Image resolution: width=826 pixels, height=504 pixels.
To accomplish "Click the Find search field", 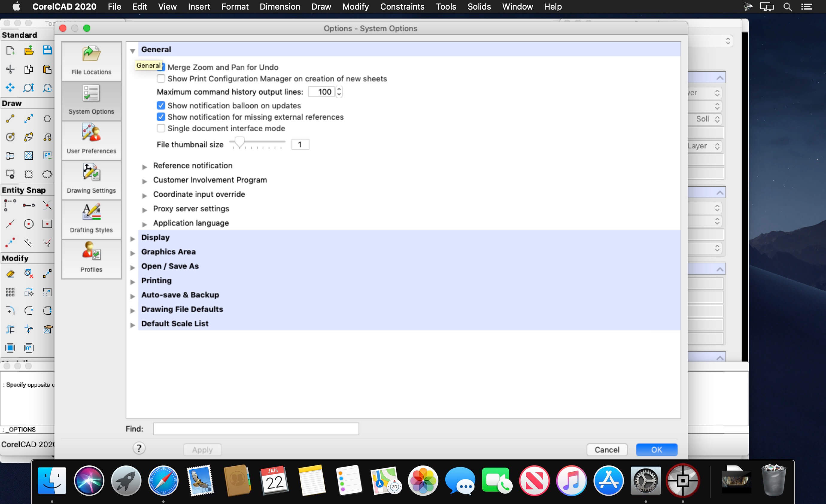I will (256, 429).
